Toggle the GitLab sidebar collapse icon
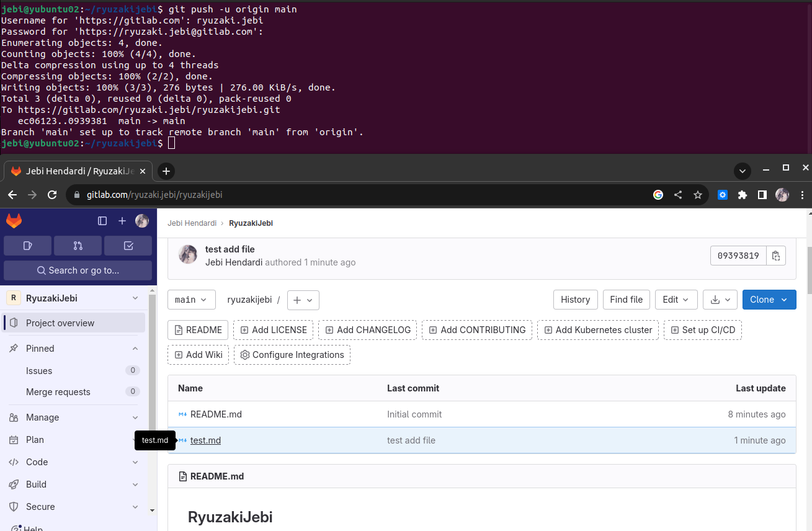Screen dimensions: 812x531 click(x=102, y=221)
